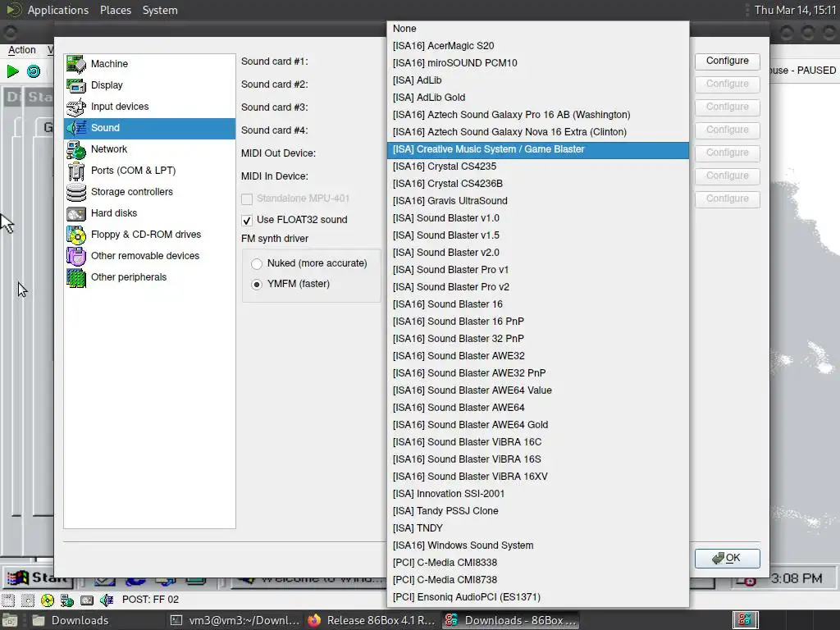Select Aztech Sound Galaxy Nova 16 Extra (Clinton)
The height and width of the screenshot is (630, 840).
538,132
